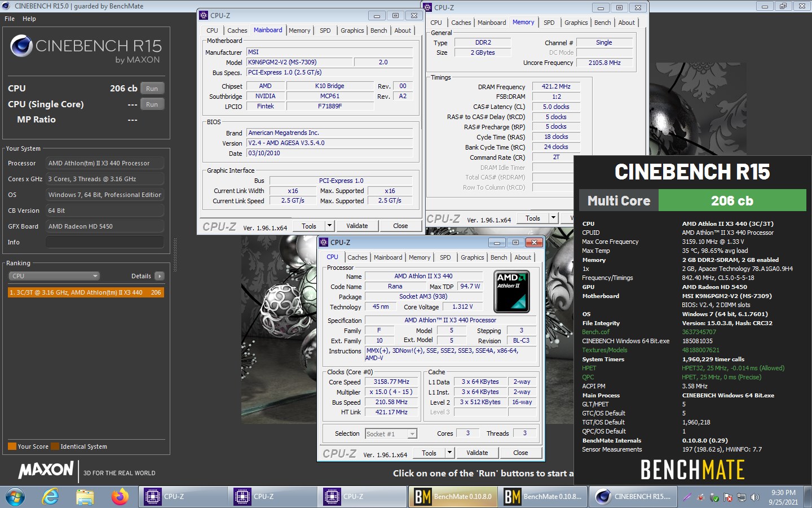Screen dimensions: 812x508
Task: Open the Bench tab in the Memory window
Action: (602, 23)
